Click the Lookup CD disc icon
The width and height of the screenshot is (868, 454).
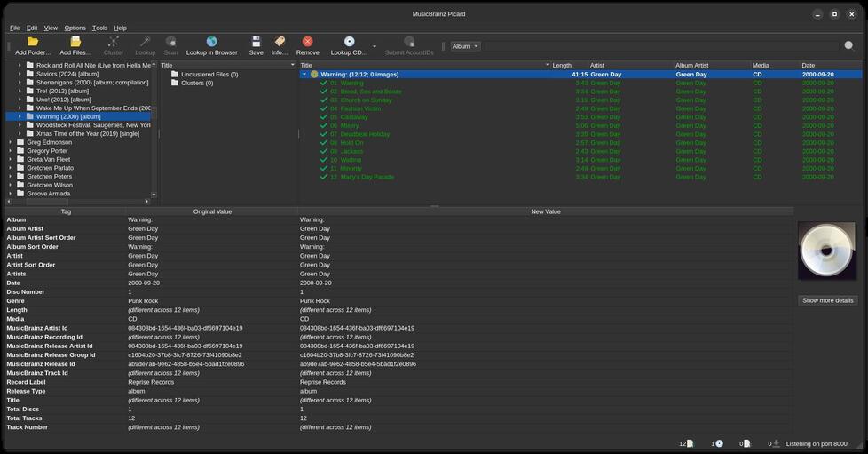[349, 42]
